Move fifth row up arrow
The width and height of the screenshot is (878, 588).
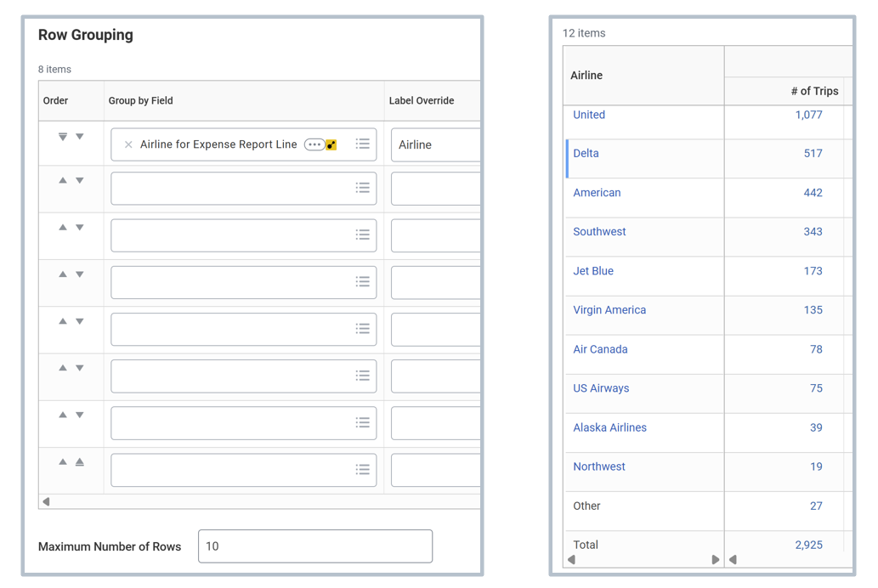(63, 321)
